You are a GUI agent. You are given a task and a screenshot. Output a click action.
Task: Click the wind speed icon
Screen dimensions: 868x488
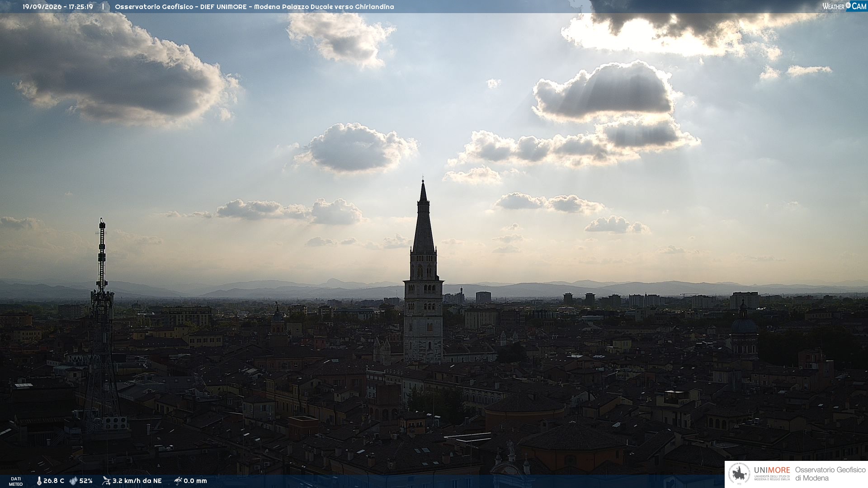(106, 481)
